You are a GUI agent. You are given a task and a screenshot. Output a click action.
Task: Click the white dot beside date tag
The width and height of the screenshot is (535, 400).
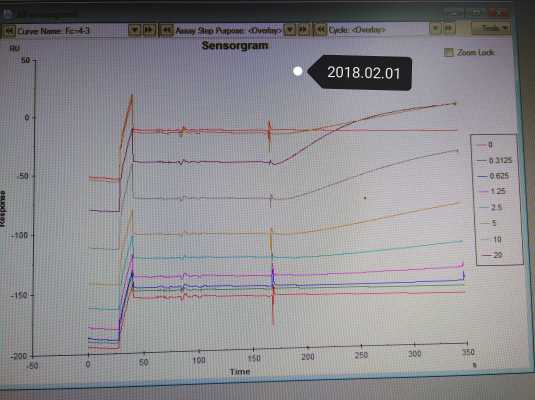point(298,71)
